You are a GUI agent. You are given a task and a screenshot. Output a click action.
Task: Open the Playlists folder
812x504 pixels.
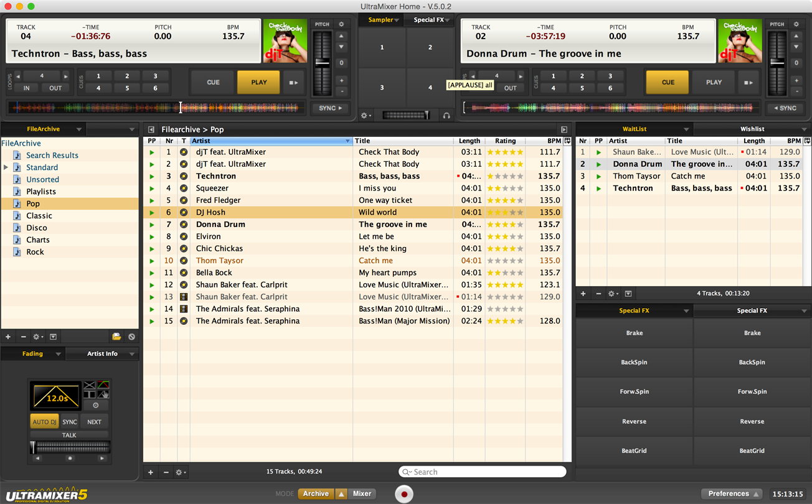pos(41,192)
